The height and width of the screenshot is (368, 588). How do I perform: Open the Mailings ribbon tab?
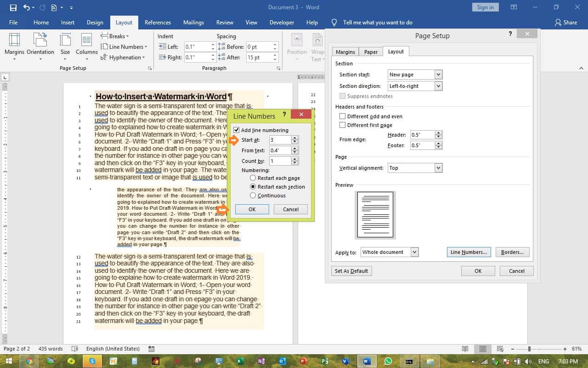point(193,22)
